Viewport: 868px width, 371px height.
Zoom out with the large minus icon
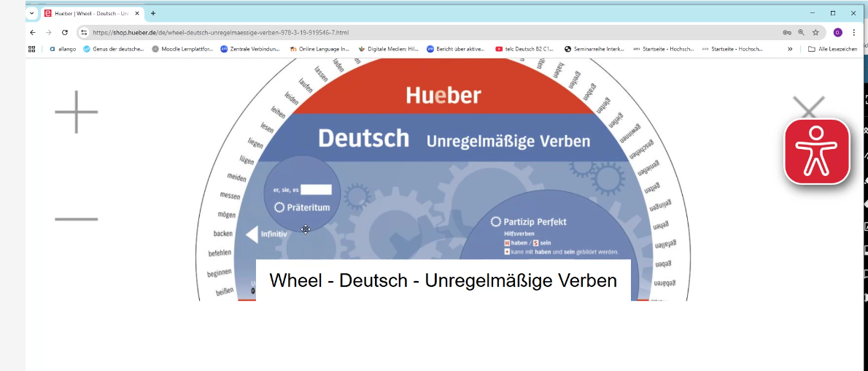click(x=76, y=219)
